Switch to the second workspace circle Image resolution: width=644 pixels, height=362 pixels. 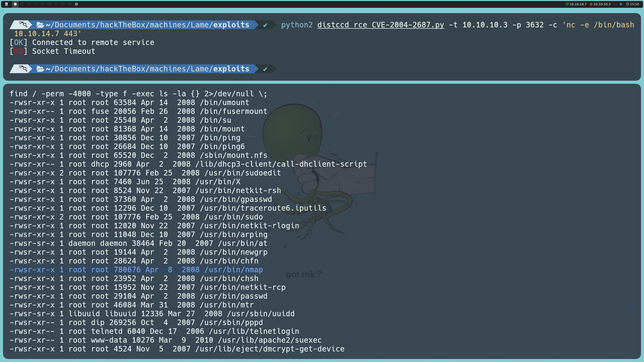point(22,4)
